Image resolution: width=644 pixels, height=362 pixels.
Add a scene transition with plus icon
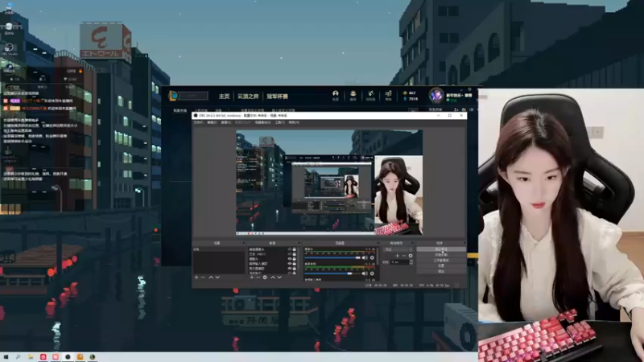click(x=397, y=256)
